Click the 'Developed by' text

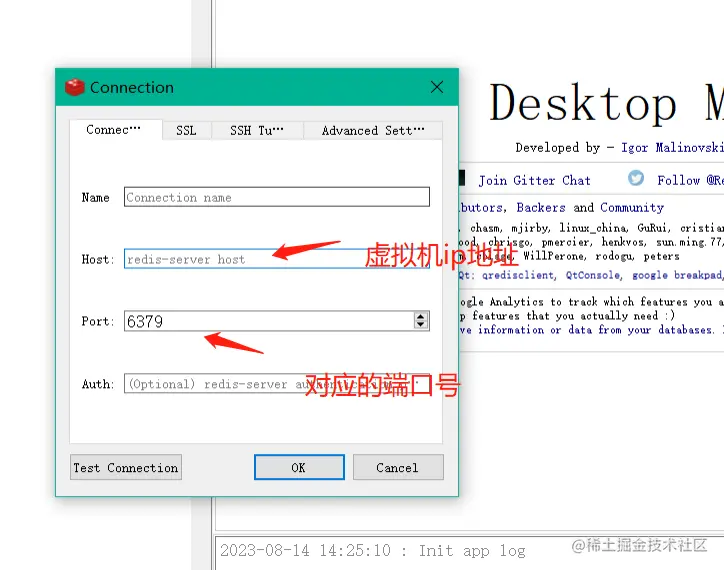click(558, 148)
